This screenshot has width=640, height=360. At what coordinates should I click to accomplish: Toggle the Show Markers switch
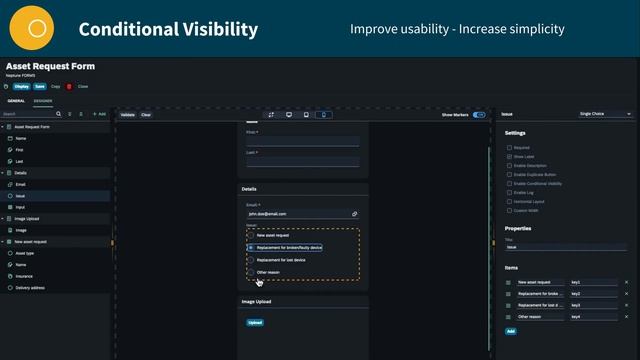(479, 115)
